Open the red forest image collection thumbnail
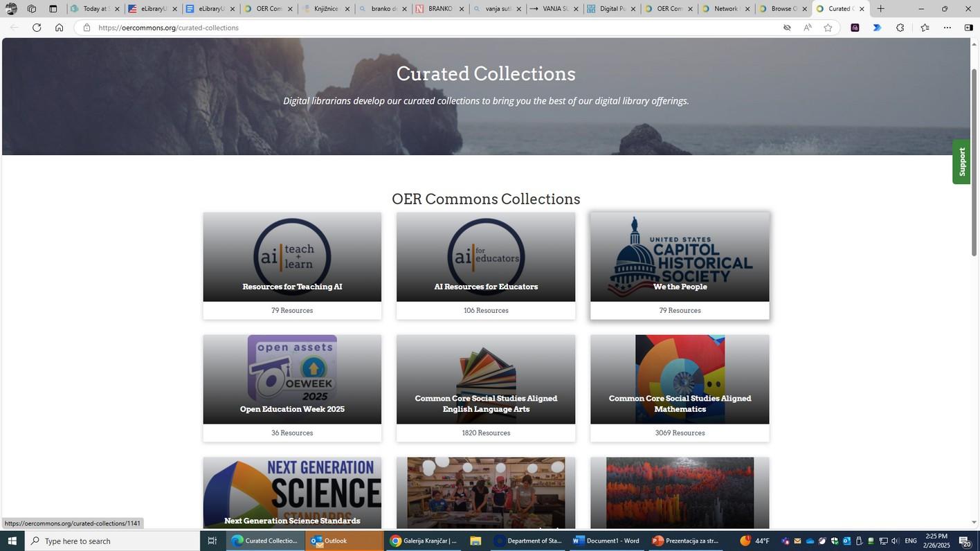Viewport: 980px width, 551px height. point(680,493)
